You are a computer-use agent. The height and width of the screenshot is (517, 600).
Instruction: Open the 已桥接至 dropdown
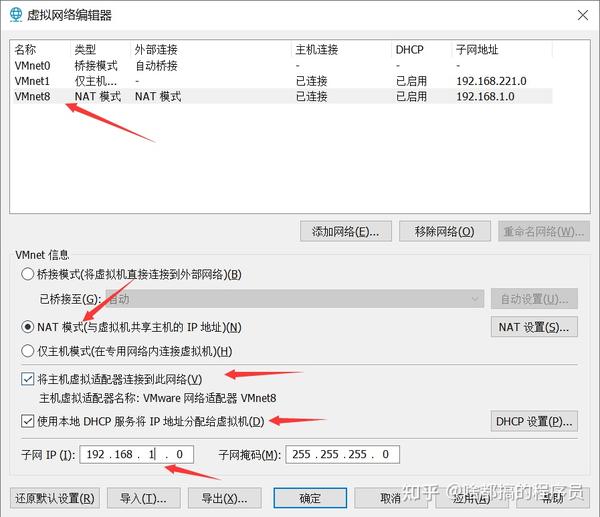(295, 298)
